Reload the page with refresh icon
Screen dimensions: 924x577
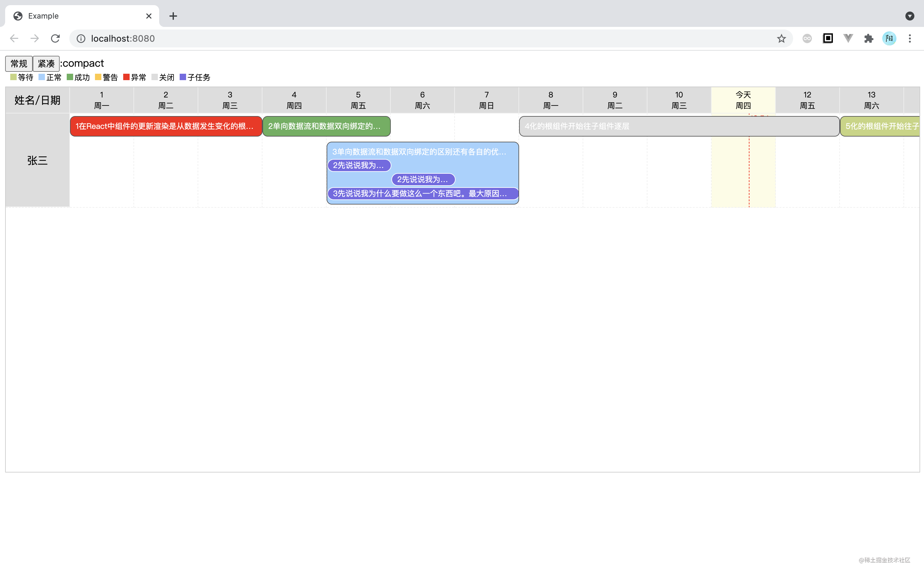click(x=56, y=38)
